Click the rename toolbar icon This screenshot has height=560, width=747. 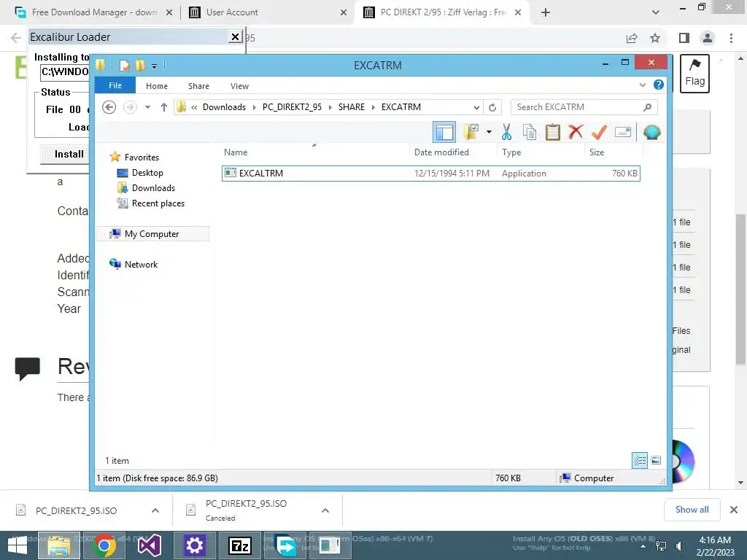point(623,132)
